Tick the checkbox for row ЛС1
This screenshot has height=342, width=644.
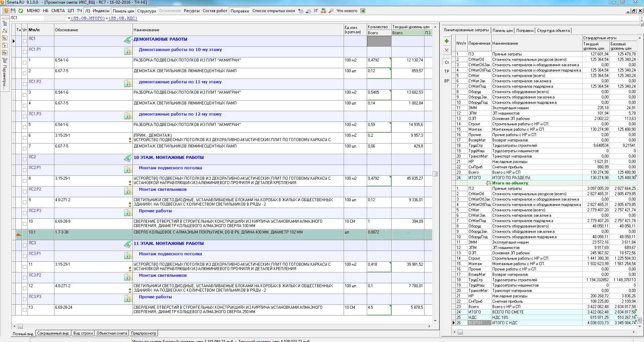tap(24, 41)
